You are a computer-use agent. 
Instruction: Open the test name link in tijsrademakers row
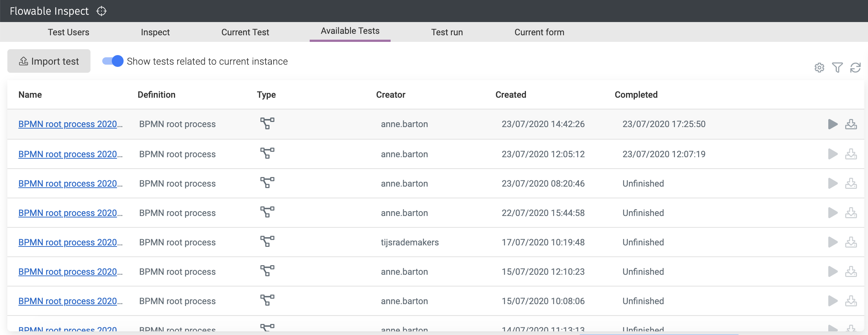pos(71,242)
